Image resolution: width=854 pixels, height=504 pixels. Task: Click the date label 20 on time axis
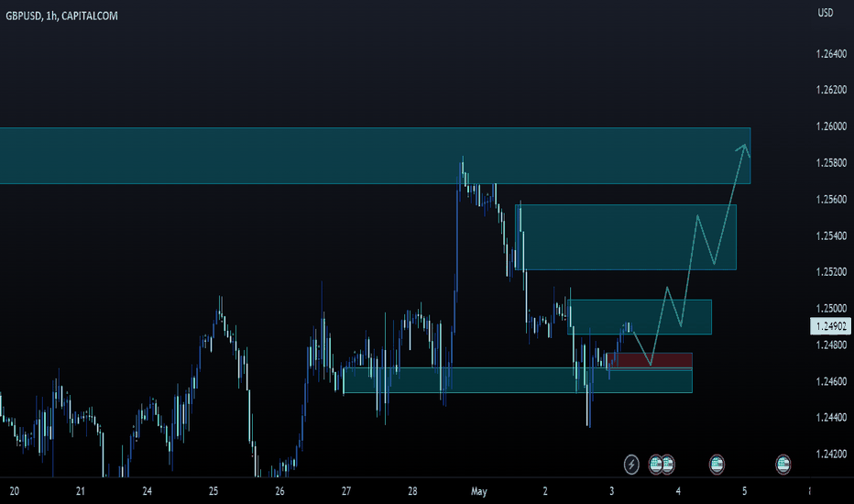tap(14, 491)
